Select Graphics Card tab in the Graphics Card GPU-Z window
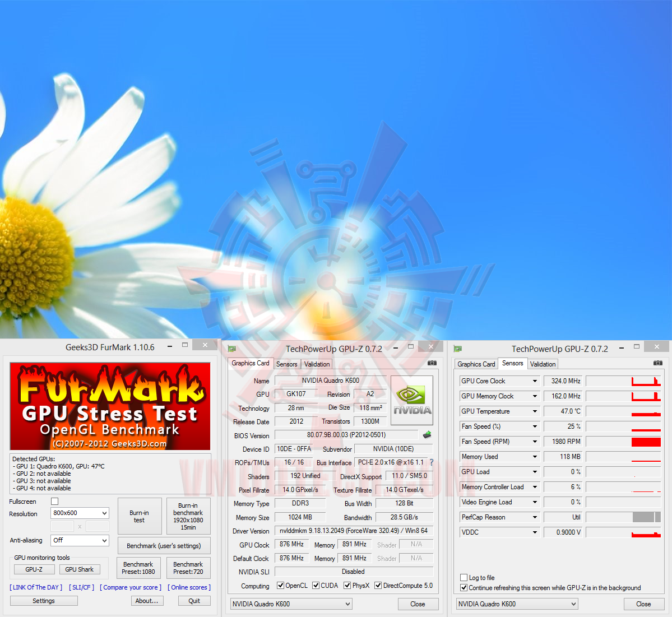The height and width of the screenshot is (617, 672). click(251, 363)
